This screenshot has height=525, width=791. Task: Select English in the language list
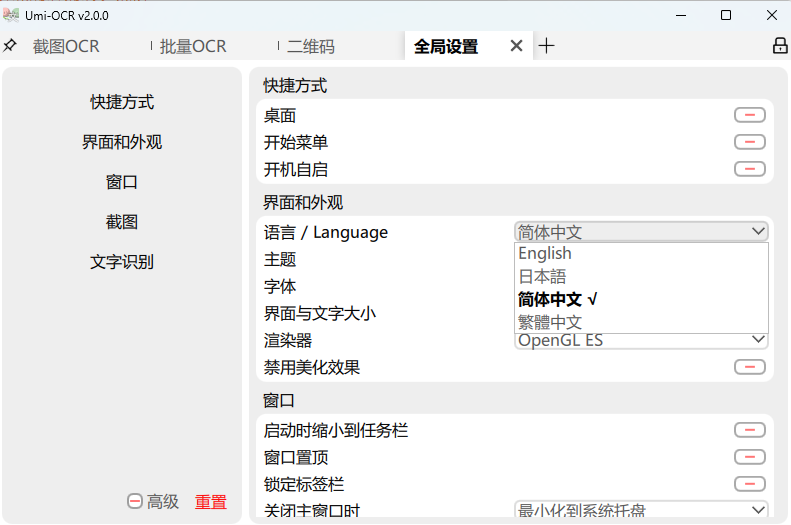point(545,254)
